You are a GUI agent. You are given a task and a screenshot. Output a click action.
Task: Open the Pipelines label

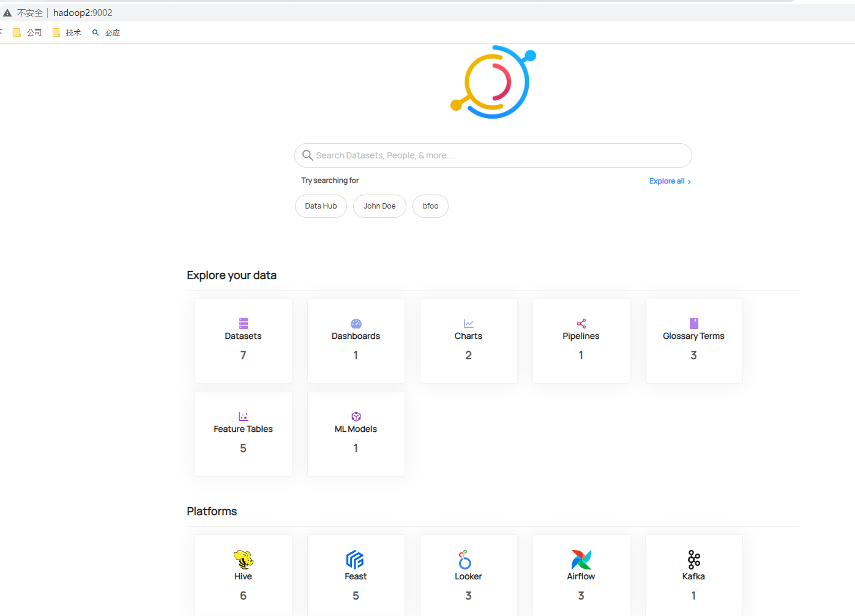pyautogui.click(x=581, y=336)
